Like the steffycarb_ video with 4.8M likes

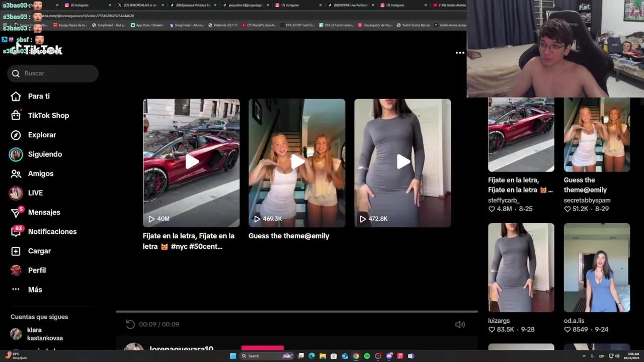tap(492, 209)
